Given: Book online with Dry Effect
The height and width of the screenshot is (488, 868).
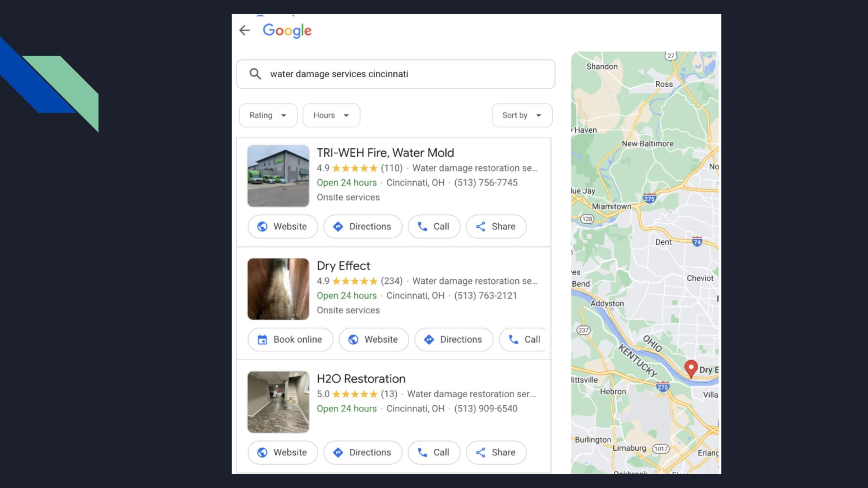Looking at the screenshot, I should (x=290, y=339).
